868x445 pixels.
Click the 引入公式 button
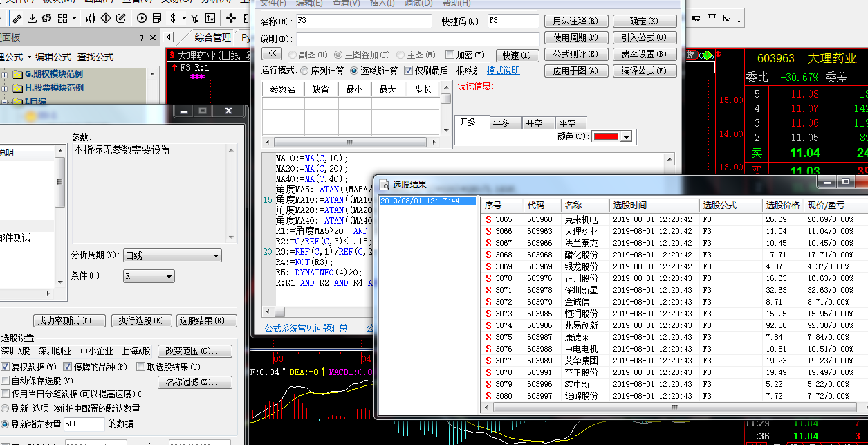pos(644,37)
